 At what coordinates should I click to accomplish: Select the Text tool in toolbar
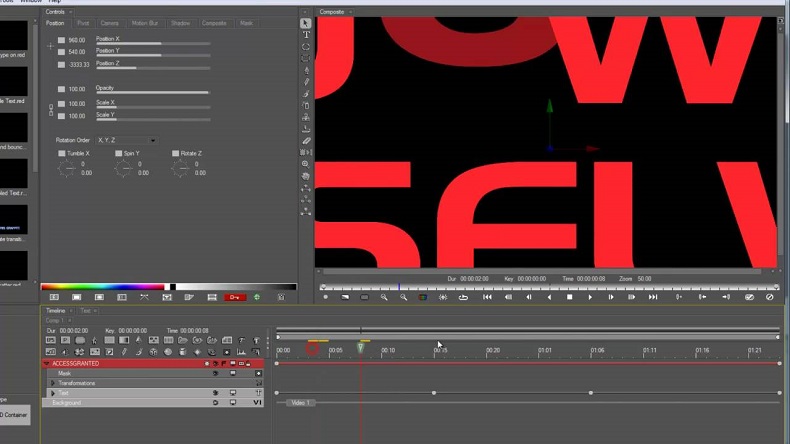[x=306, y=35]
